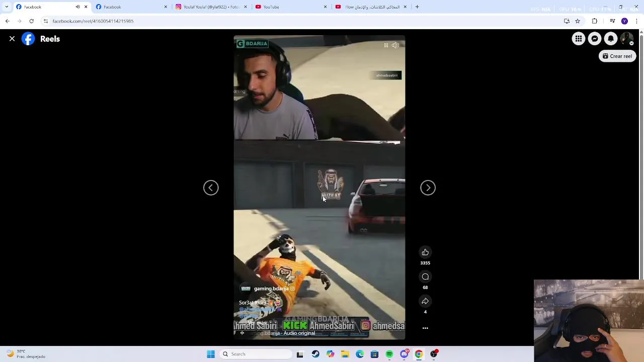The height and width of the screenshot is (362, 644).
Task: Open the Facebook menu grid icon
Action: (579, 39)
